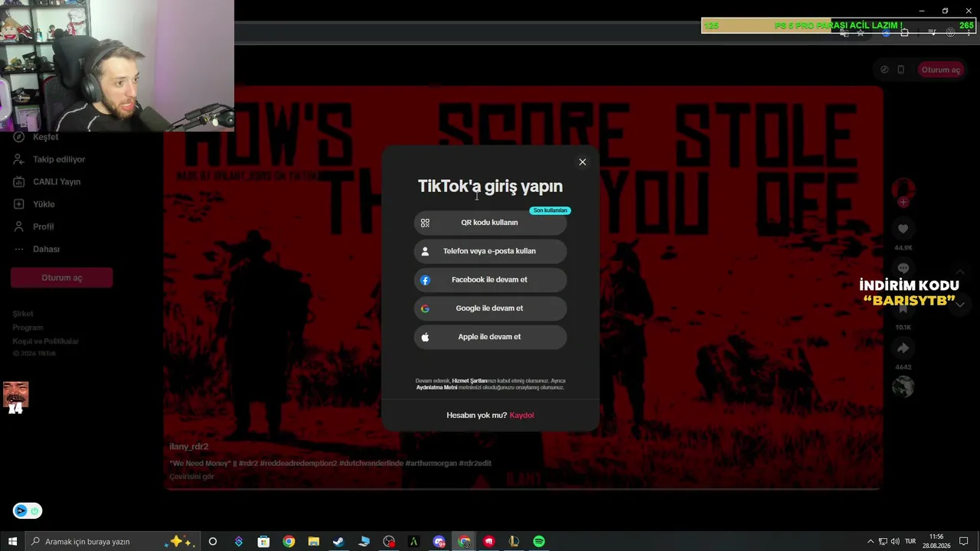
Task: Click Çevirisini gör translation link
Action: (x=191, y=477)
